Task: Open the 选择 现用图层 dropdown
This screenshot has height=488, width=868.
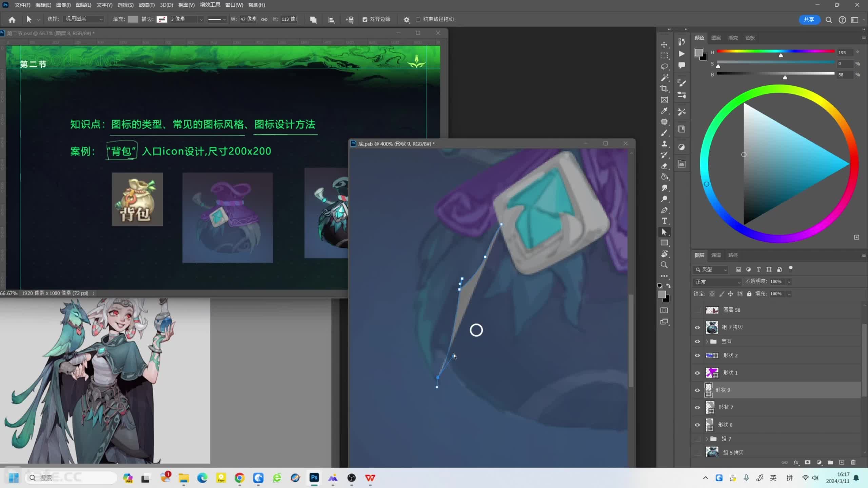Action: pos(83,19)
